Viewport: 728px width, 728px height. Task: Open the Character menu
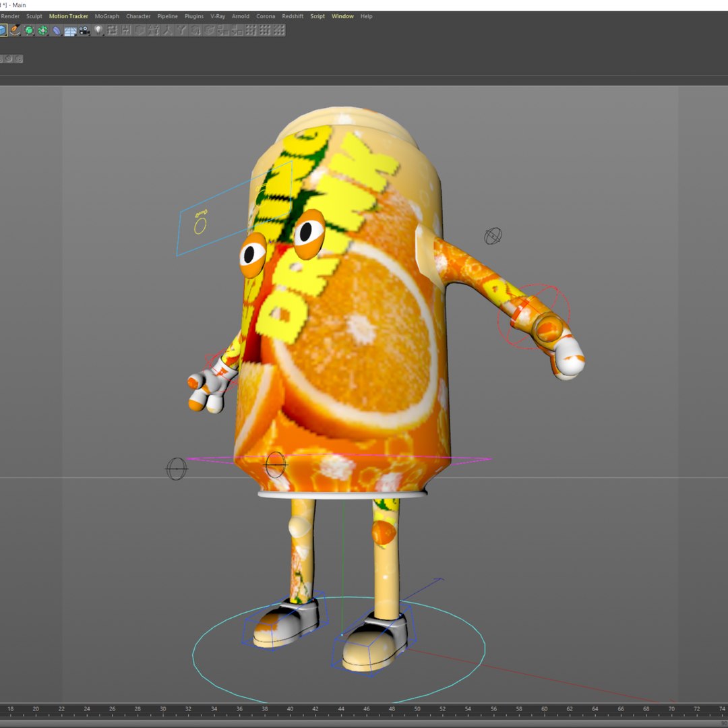pyautogui.click(x=138, y=16)
